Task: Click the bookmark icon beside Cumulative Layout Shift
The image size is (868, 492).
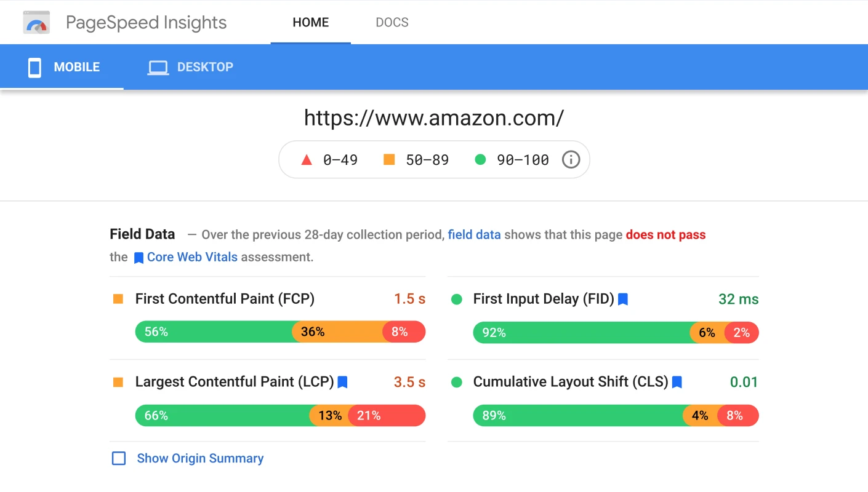Action: (677, 382)
